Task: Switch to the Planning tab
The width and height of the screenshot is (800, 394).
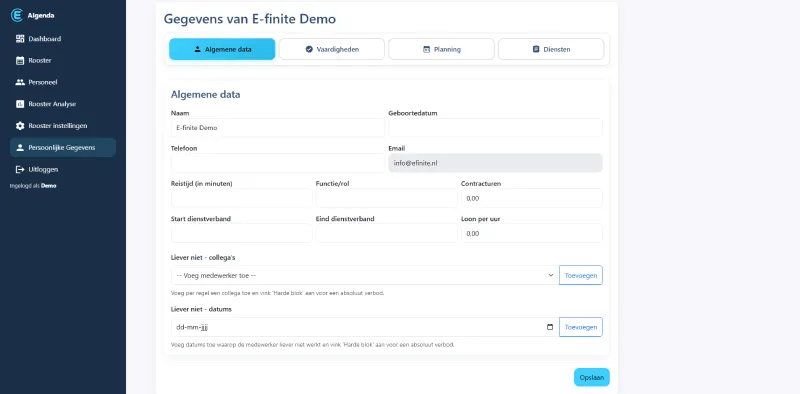Action: (441, 50)
